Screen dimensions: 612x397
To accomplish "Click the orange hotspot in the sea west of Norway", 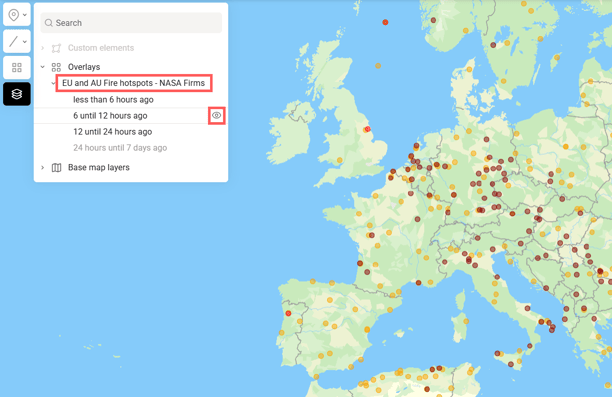I will 378,66.
